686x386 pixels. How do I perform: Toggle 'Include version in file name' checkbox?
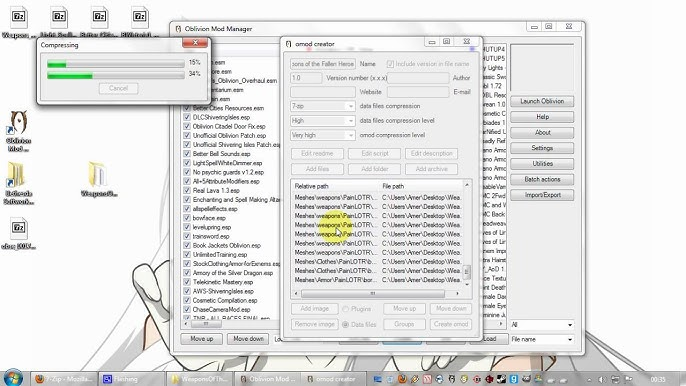[390, 64]
